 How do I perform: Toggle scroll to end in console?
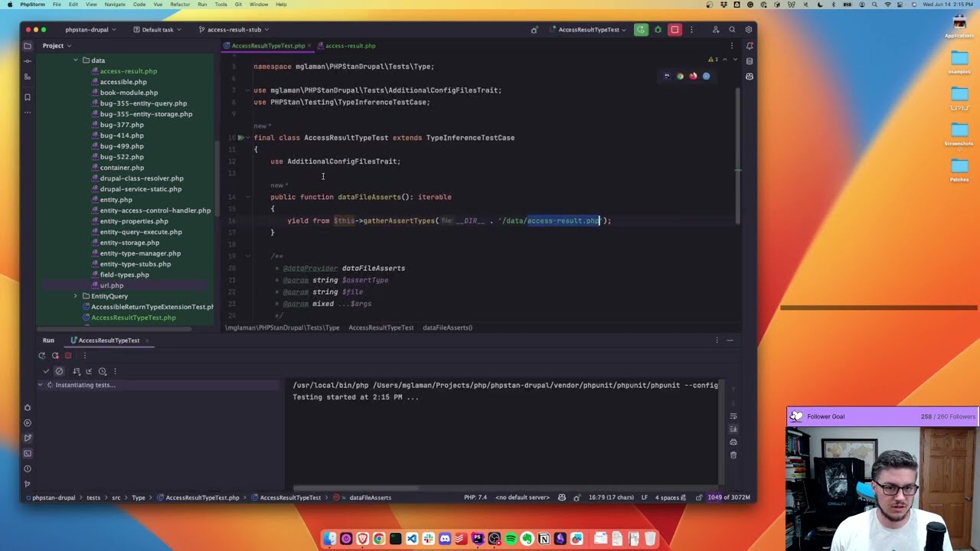pos(733,429)
